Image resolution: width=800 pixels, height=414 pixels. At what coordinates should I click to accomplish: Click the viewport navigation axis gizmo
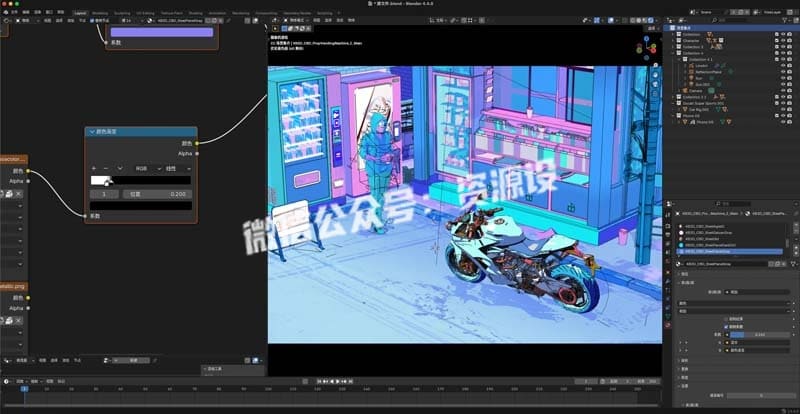pyautogui.click(x=646, y=47)
